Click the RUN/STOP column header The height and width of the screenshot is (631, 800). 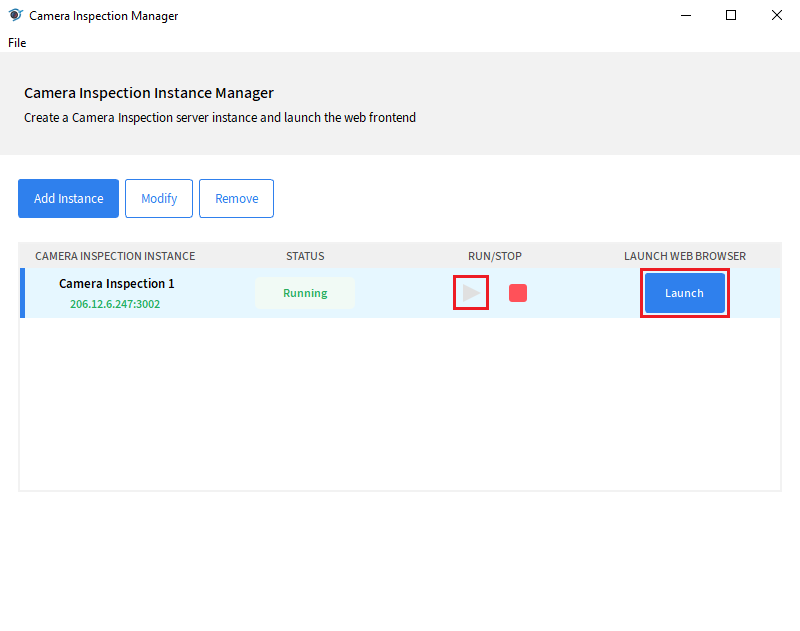[x=495, y=256]
